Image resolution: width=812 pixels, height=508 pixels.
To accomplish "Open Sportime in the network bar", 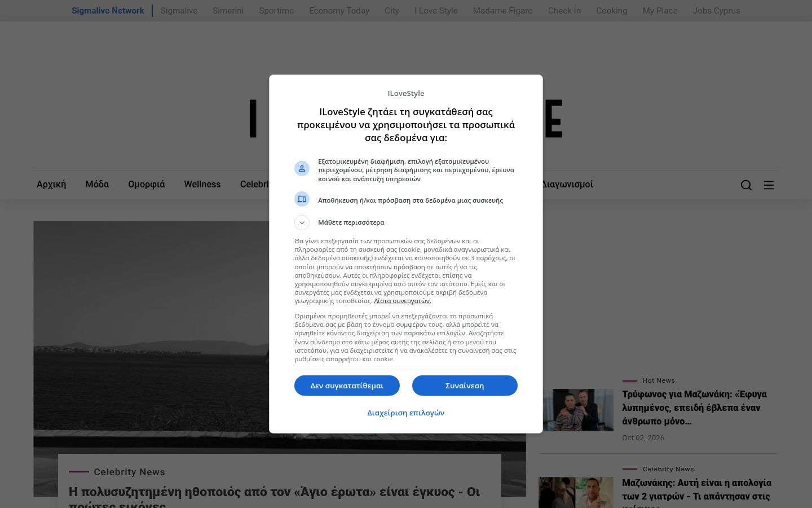I will tap(276, 11).
